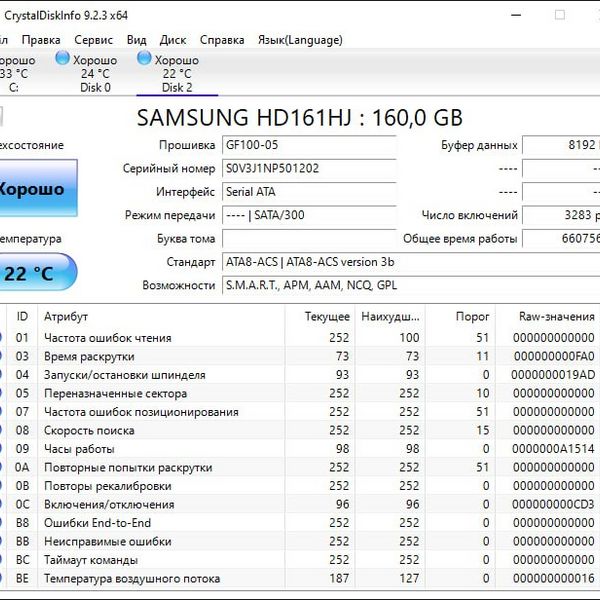The height and width of the screenshot is (600, 600).
Task: Select the Disk 2 drive tab
Action: (177, 73)
